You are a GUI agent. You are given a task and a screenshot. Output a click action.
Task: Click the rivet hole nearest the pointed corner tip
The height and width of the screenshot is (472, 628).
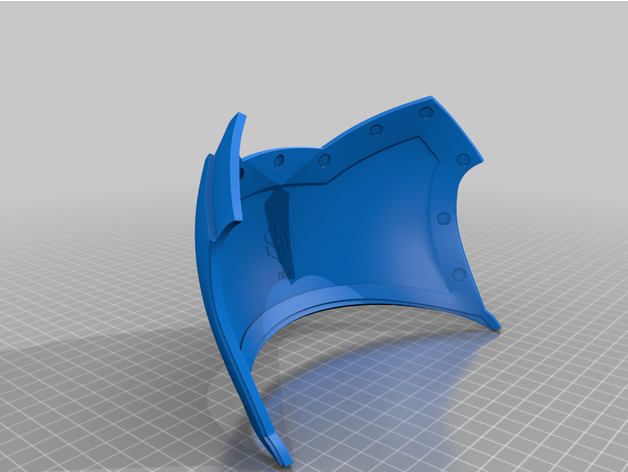pos(426,112)
